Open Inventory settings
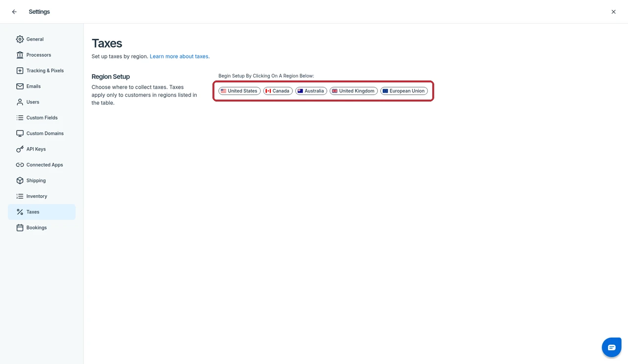 coord(42,196)
